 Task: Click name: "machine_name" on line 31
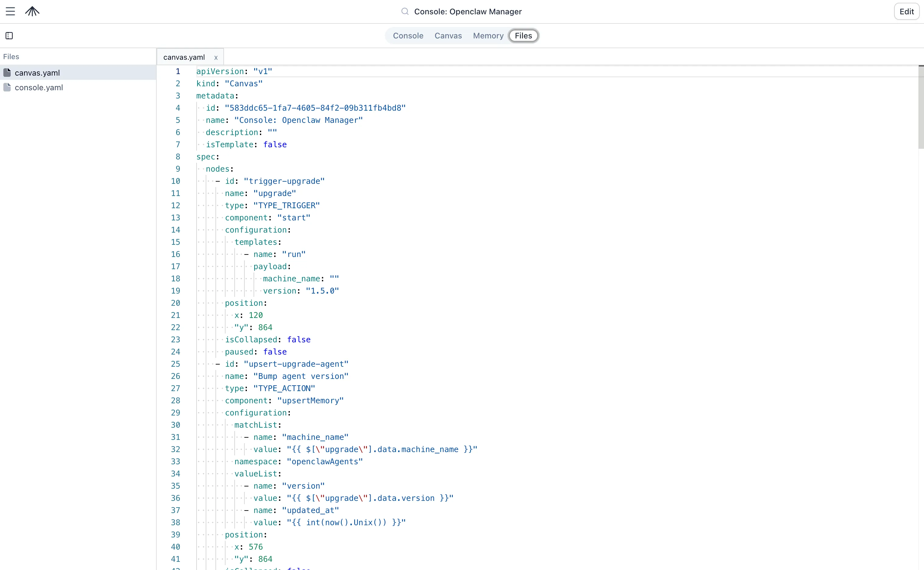pyautogui.click(x=296, y=437)
